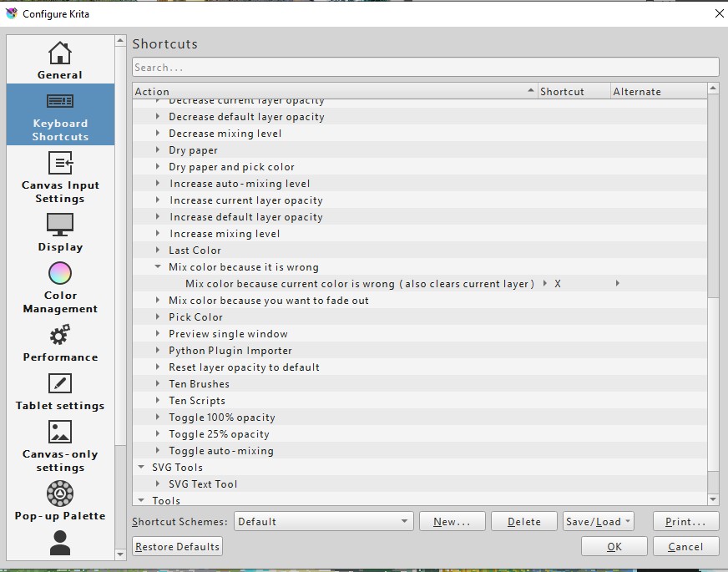Open Pop-up Palette wheel icon
The height and width of the screenshot is (572, 728).
coord(60,494)
